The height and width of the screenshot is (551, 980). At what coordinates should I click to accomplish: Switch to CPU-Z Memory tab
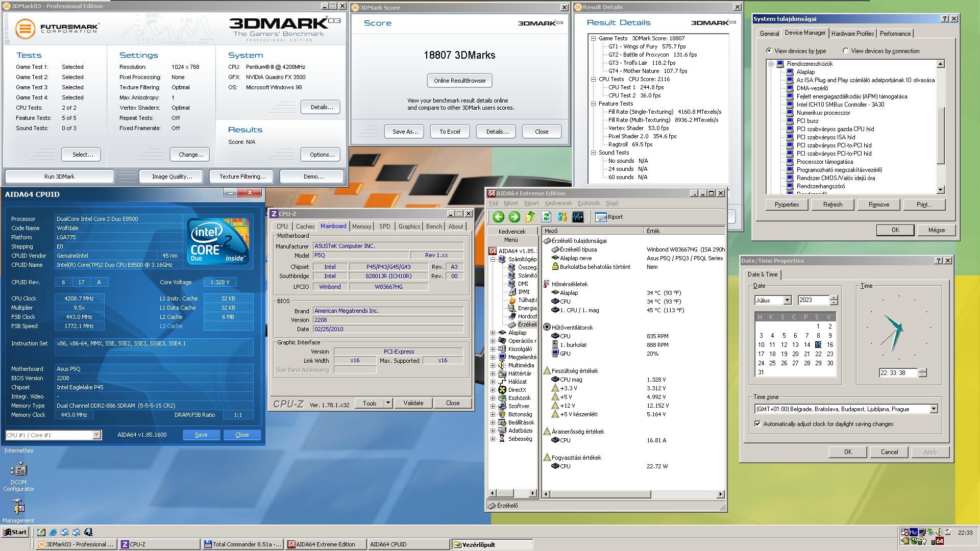[x=361, y=227]
